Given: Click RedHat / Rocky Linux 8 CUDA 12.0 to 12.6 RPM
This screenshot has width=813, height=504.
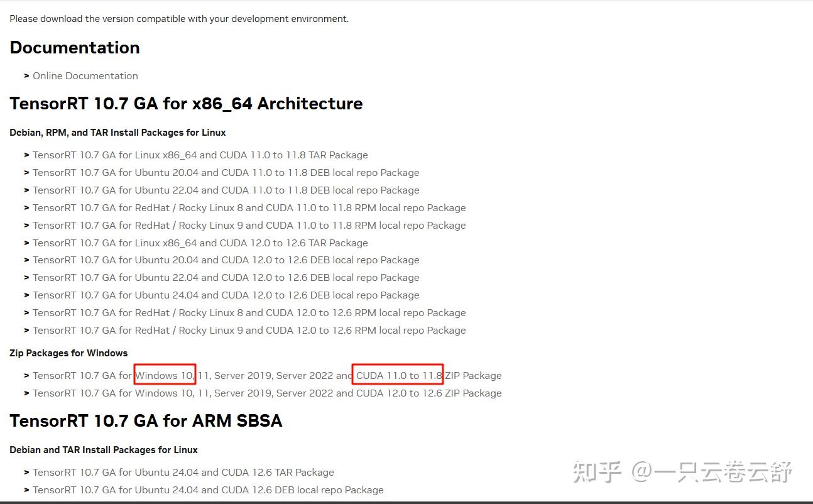Looking at the screenshot, I should pos(249,313).
